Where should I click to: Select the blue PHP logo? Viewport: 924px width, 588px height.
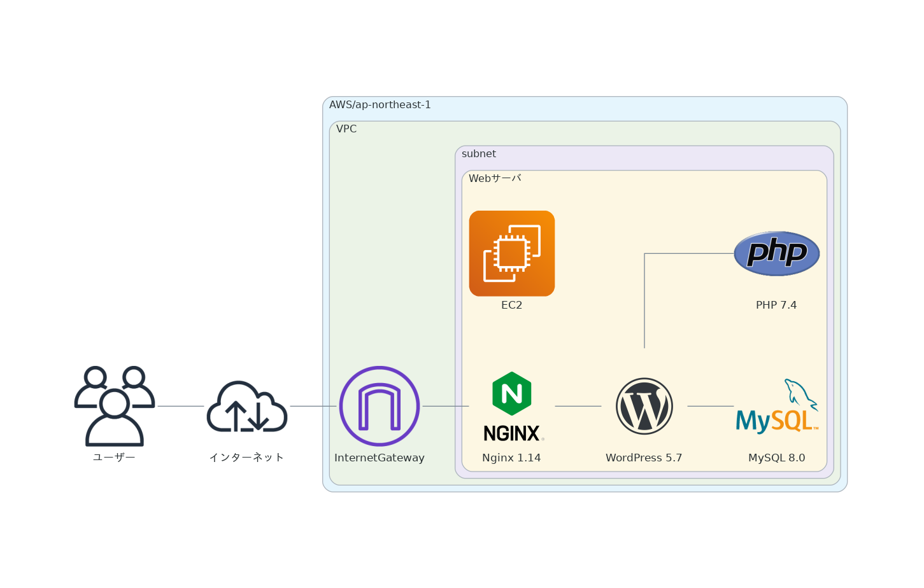[x=777, y=253]
